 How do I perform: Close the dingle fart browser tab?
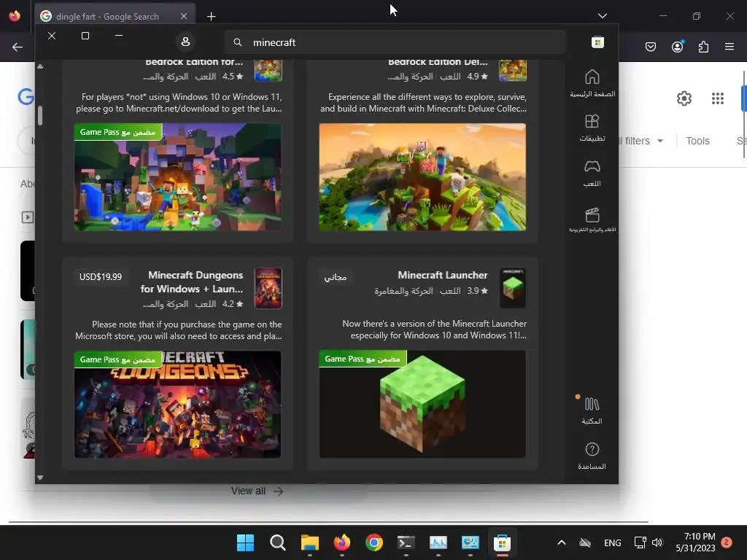coord(184,16)
